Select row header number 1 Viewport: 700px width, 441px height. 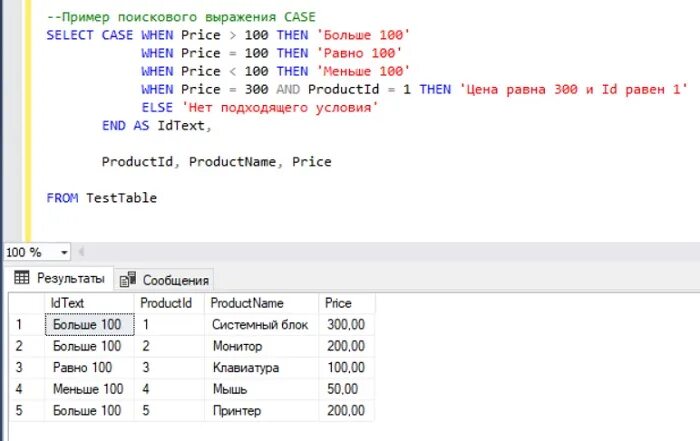(27, 325)
